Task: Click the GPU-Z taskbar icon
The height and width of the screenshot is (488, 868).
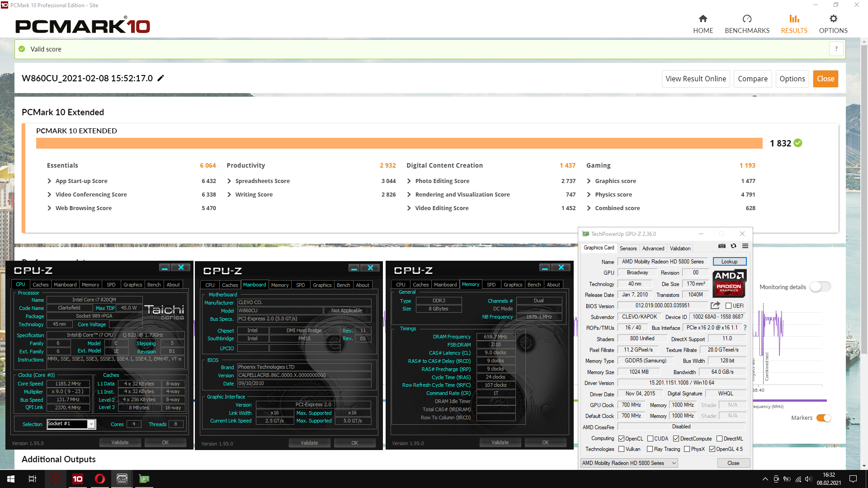Action: [x=144, y=479]
